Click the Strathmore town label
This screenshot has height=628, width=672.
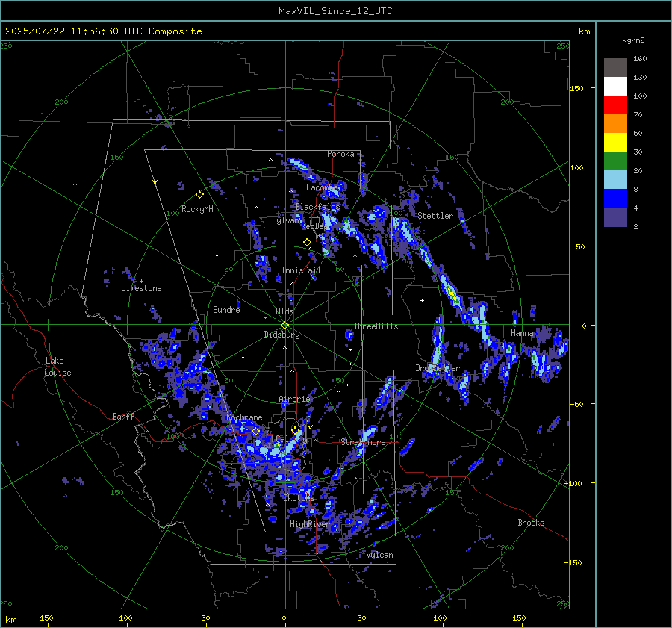coord(363,442)
